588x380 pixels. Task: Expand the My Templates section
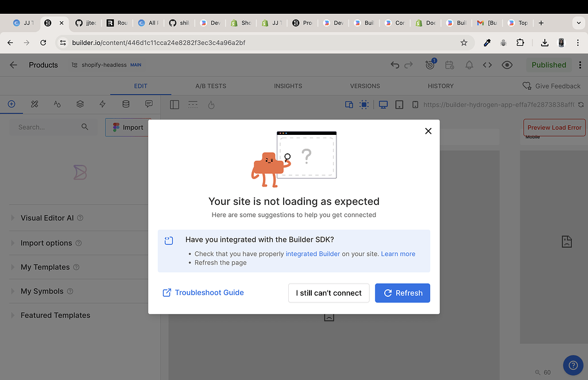point(44,267)
